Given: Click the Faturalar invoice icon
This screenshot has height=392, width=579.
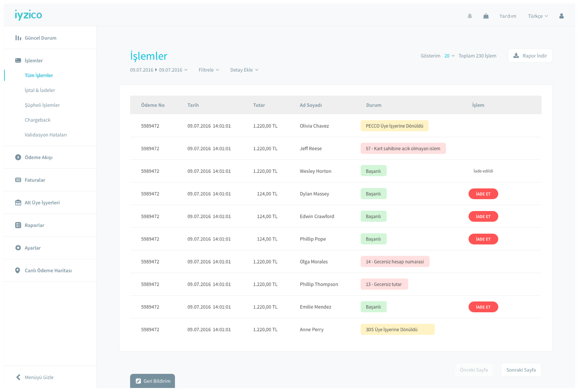Looking at the screenshot, I should tap(18, 180).
